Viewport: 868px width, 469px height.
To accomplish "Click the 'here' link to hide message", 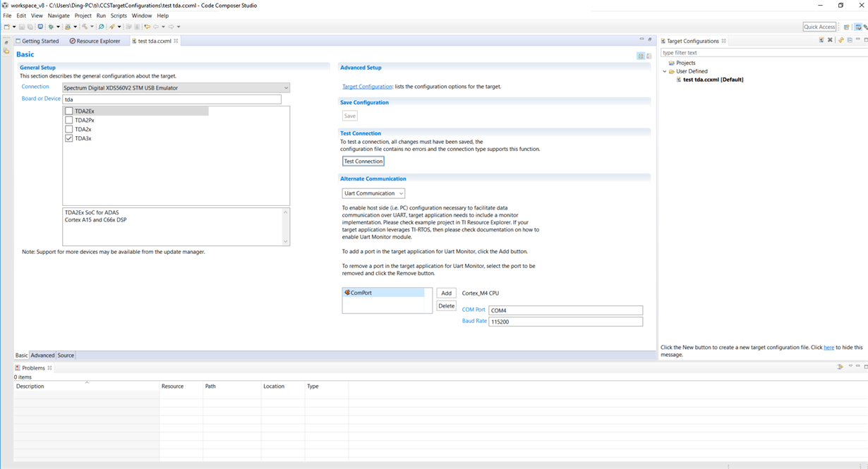I will tap(829, 348).
